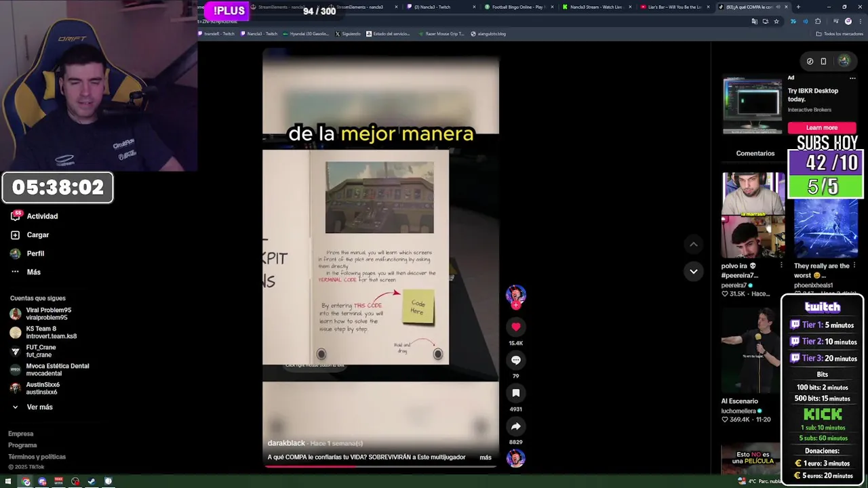Open the Hyundai i30 Gasolin bookmark
This screenshot has height=488, width=868.
pos(307,34)
